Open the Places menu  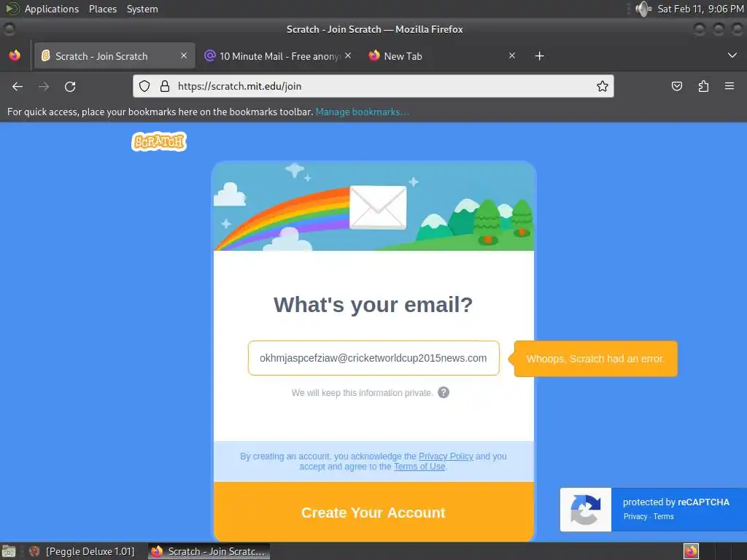(102, 9)
